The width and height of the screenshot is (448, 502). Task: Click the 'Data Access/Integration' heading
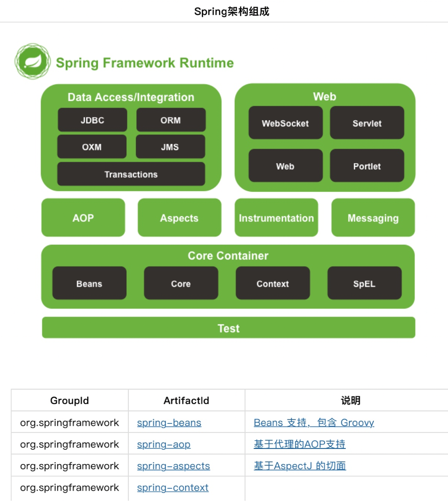coord(131,97)
